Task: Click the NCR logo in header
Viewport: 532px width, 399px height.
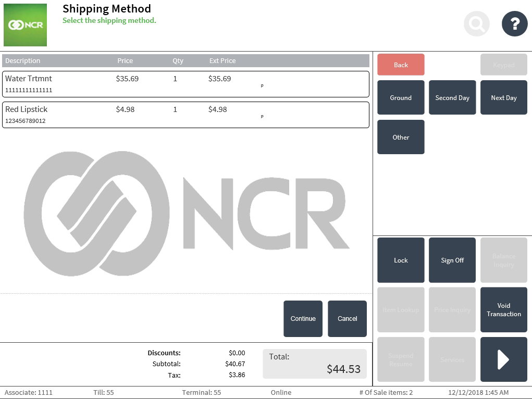Action: 25,25
